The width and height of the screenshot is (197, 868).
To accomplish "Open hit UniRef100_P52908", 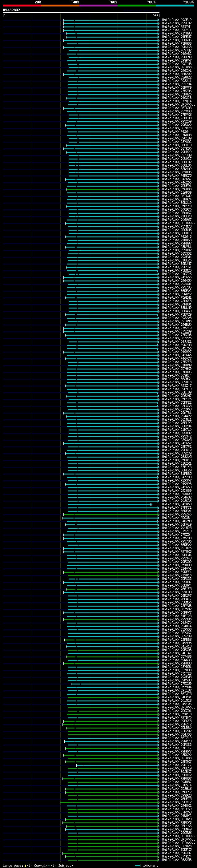I will [x=176, y=409].
